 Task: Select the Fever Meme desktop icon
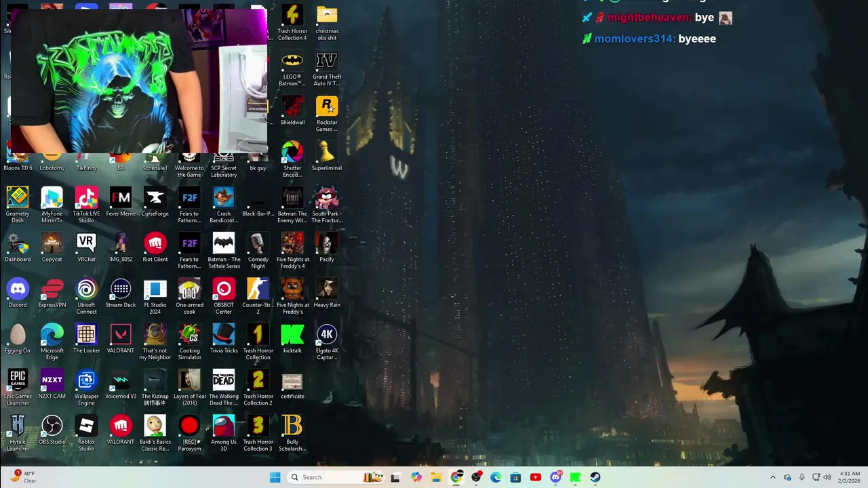121,202
